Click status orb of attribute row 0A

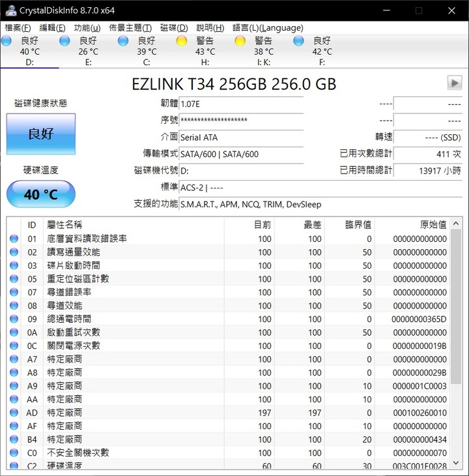point(14,332)
